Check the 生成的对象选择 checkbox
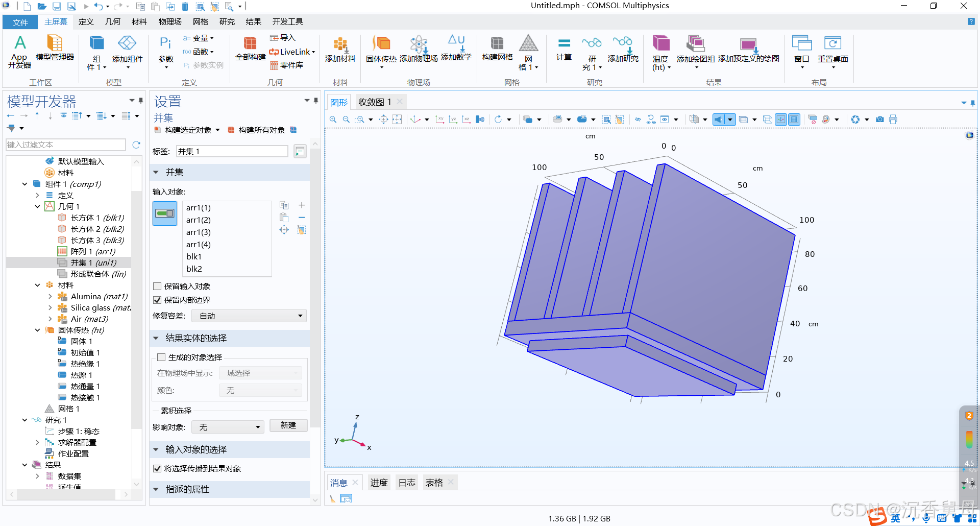 (161, 357)
